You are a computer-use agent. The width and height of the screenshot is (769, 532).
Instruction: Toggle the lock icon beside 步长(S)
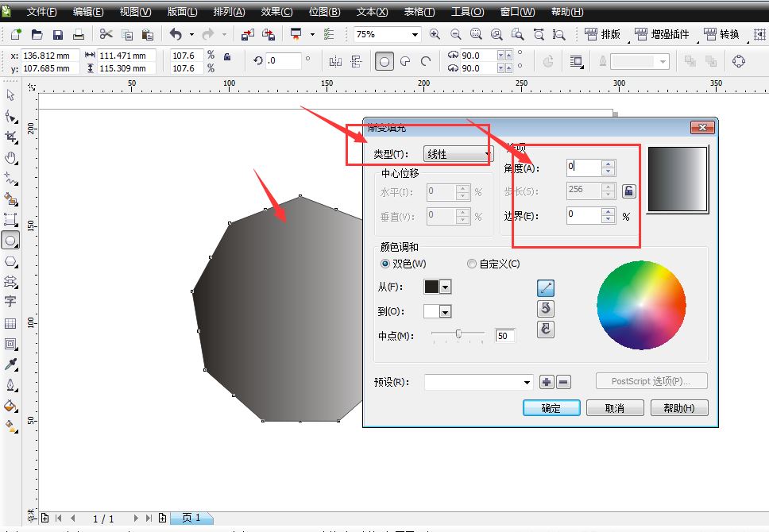tap(631, 190)
